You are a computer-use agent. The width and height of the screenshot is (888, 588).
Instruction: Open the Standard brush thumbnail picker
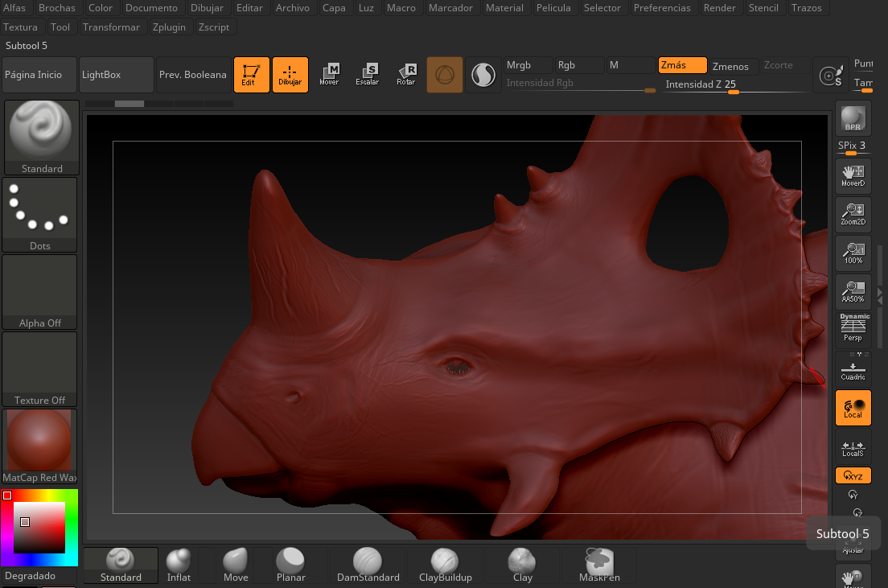click(x=41, y=137)
